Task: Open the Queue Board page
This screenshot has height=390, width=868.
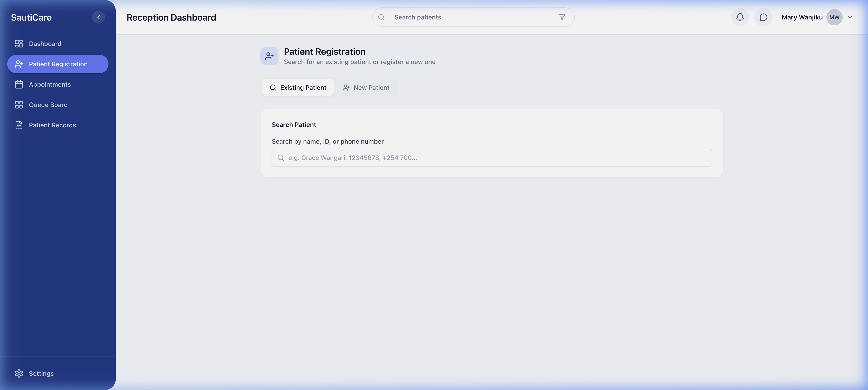Action: click(x=48, y=105)
